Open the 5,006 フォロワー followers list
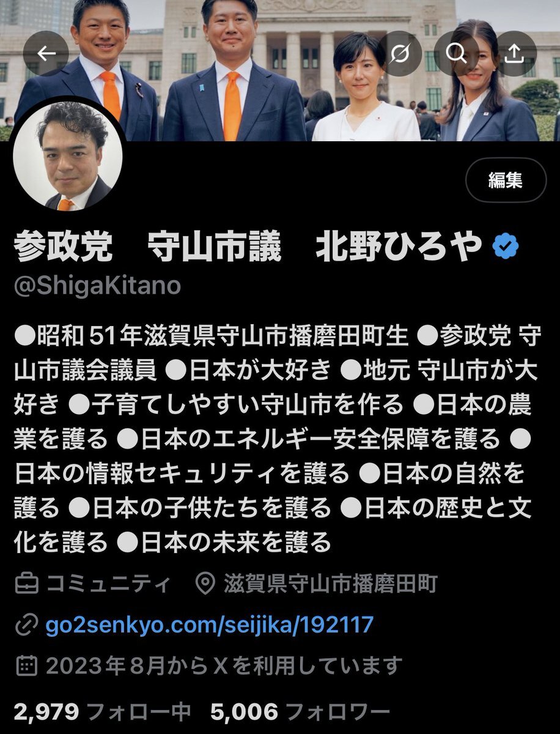 pyautogui.click(x=300, y=711)
